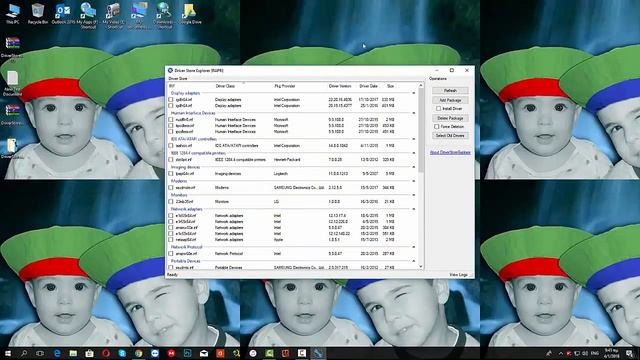This screenshot has width=640, height=360.
Task: Open taskbar Search magnifier
Action: tap(24, 353)
